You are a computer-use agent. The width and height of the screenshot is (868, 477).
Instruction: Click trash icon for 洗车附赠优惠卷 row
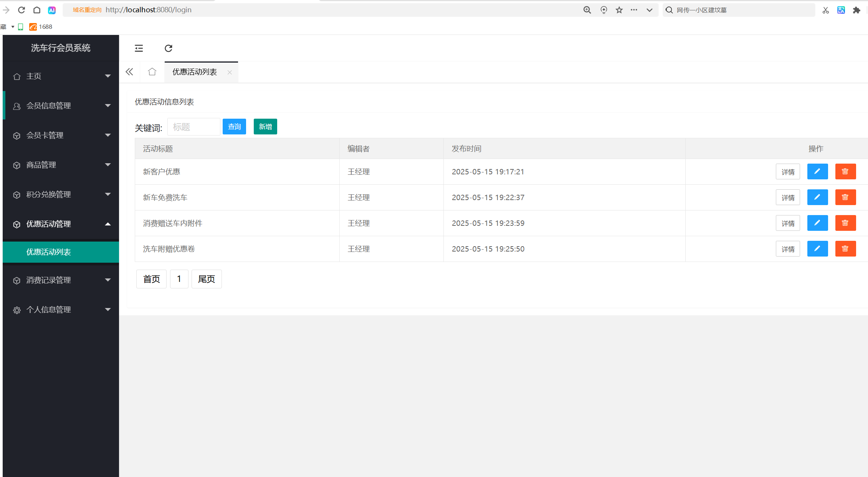click(845, 249)
